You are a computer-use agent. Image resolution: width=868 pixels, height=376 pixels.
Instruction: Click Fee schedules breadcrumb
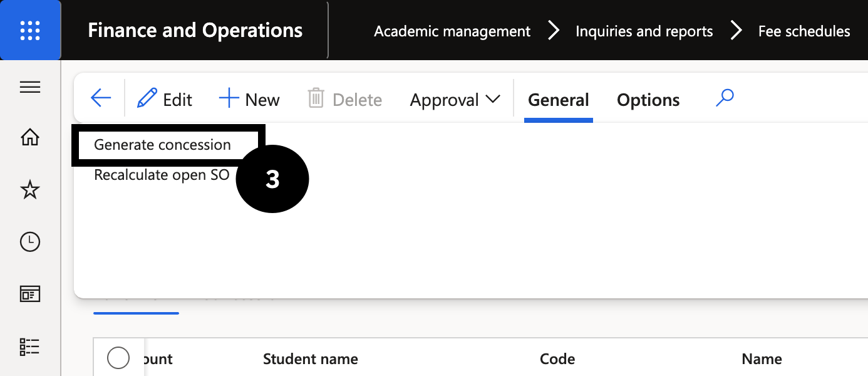804,31
